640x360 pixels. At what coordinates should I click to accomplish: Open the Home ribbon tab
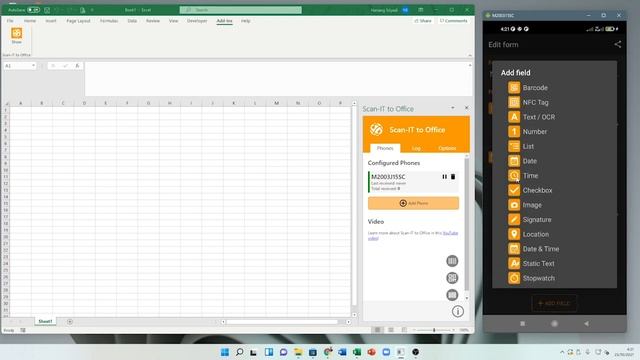point(30,21)
